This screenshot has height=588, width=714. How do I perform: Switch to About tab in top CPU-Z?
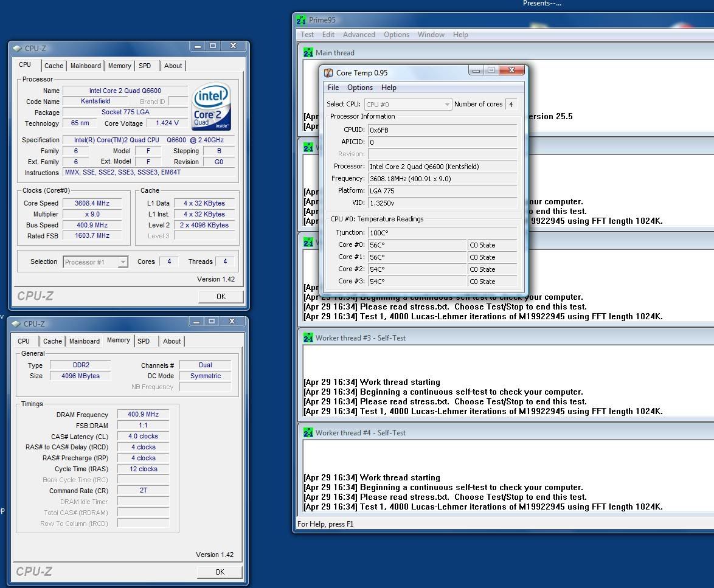[x=173, y=66]
